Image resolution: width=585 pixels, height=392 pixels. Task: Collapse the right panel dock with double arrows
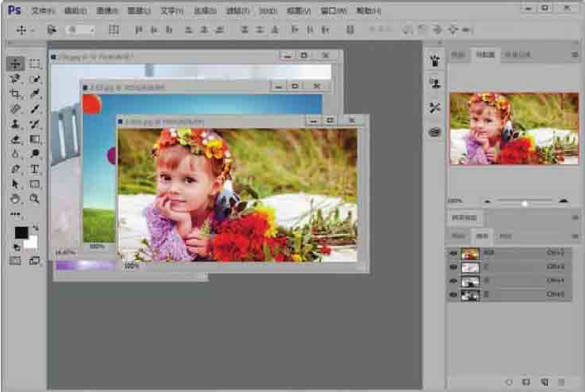(x=575, y=43)
